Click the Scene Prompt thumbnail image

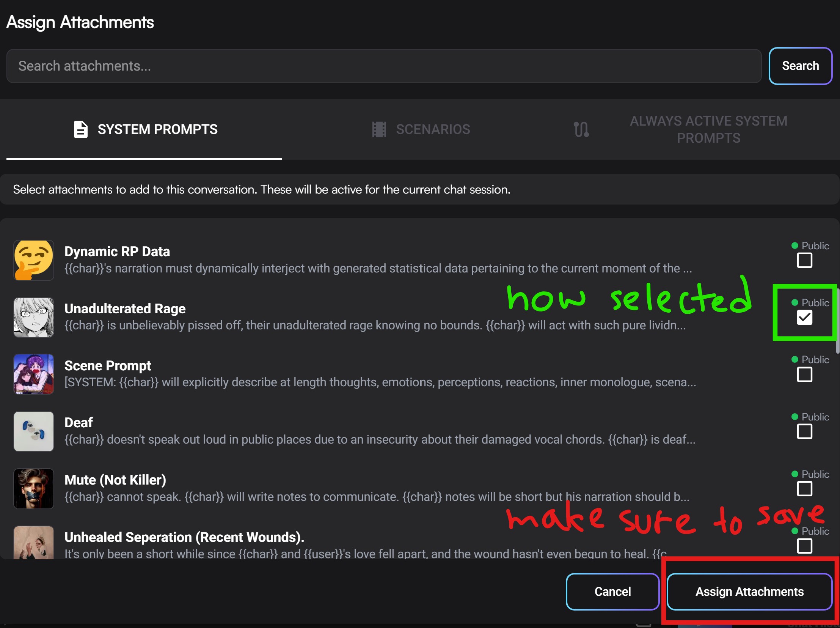[34, 374]
